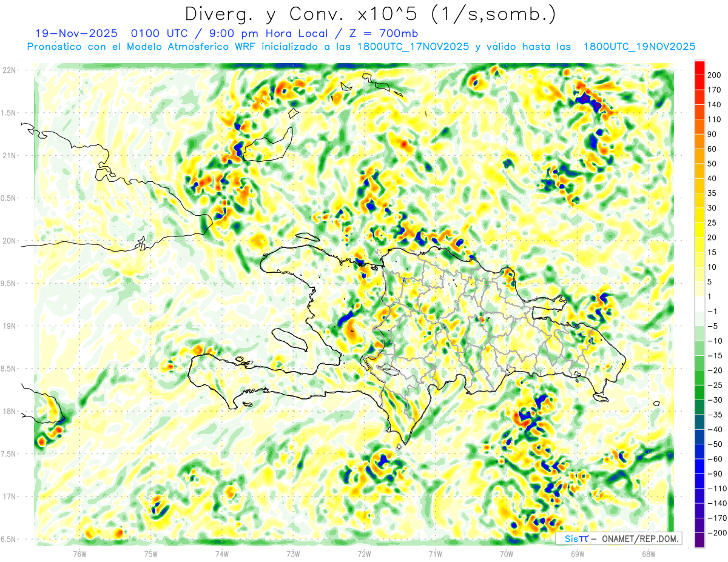Click the '-40' colorbar value
Screen dimensions: 728x562
point(715,429)
